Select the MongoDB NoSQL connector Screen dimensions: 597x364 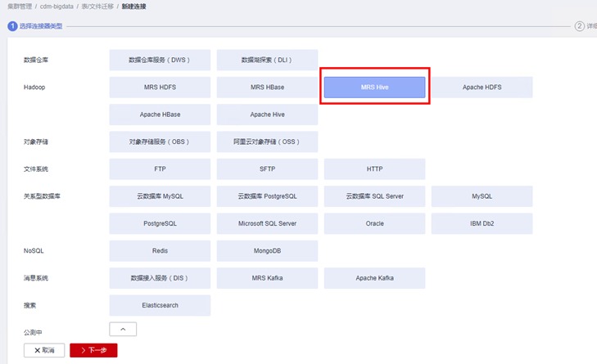(267, 250)
